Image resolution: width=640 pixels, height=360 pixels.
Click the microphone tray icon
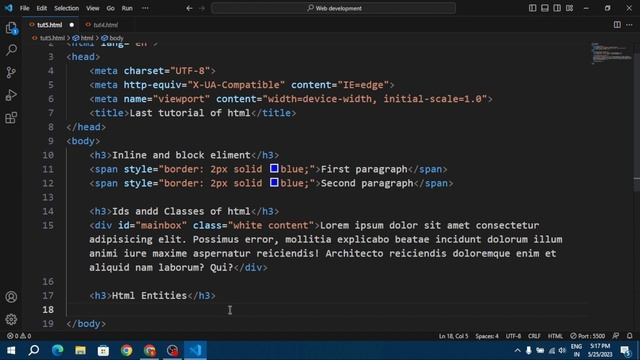pos(529,351)
